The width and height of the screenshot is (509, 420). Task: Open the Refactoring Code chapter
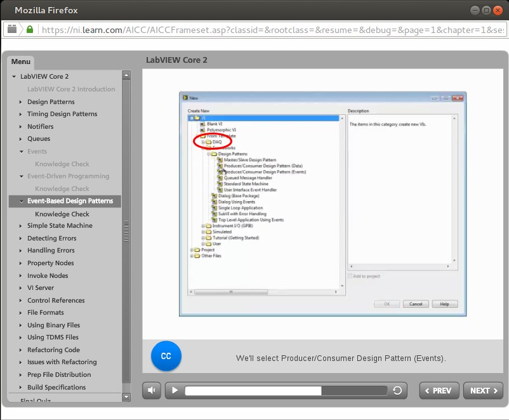(53, 350)
